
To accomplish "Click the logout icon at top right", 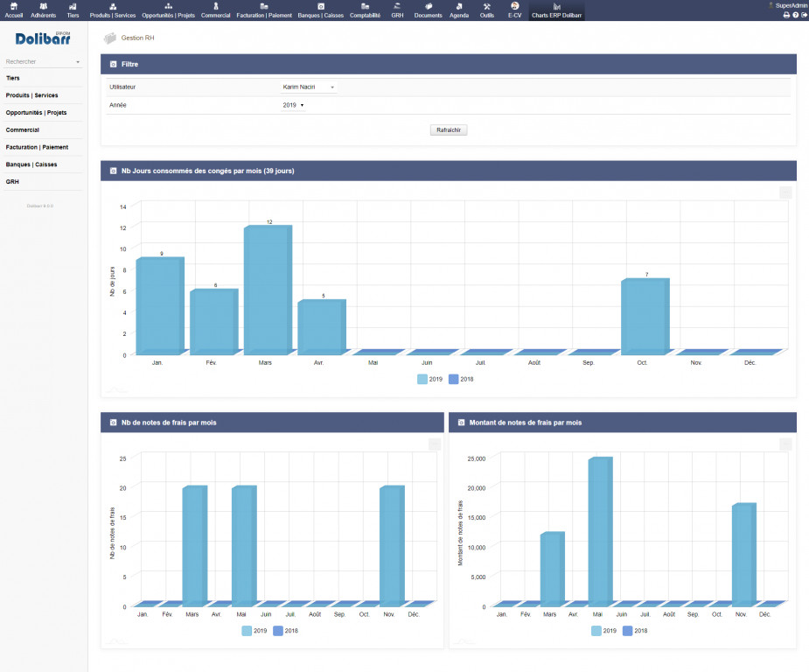I will point(804,15).
